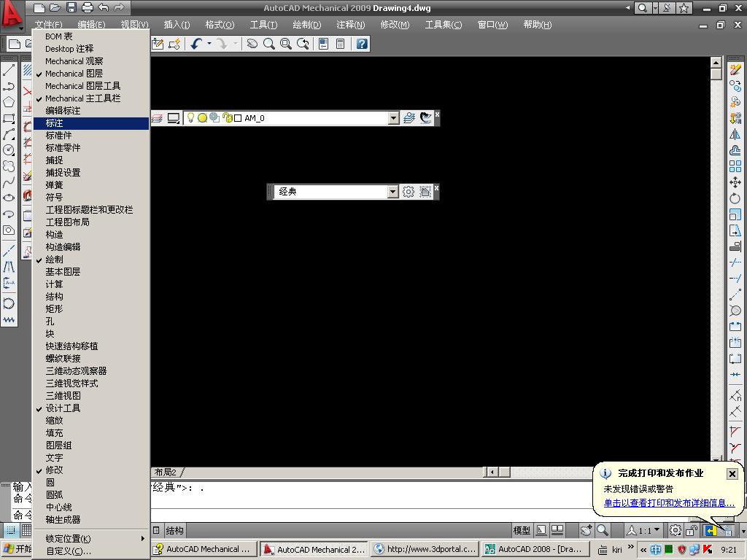
Task: Click the Pan hand icon in status bar
Action: pos(587,530)
